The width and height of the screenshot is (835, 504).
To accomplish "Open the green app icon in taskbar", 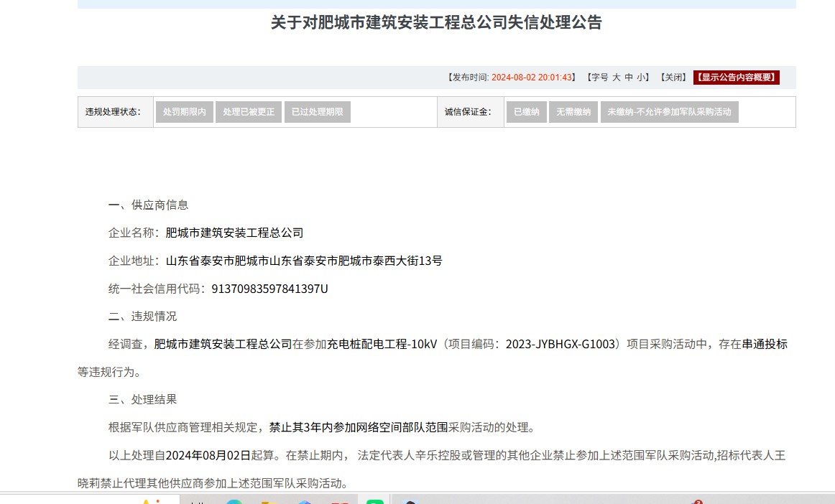I will (374, 500).
